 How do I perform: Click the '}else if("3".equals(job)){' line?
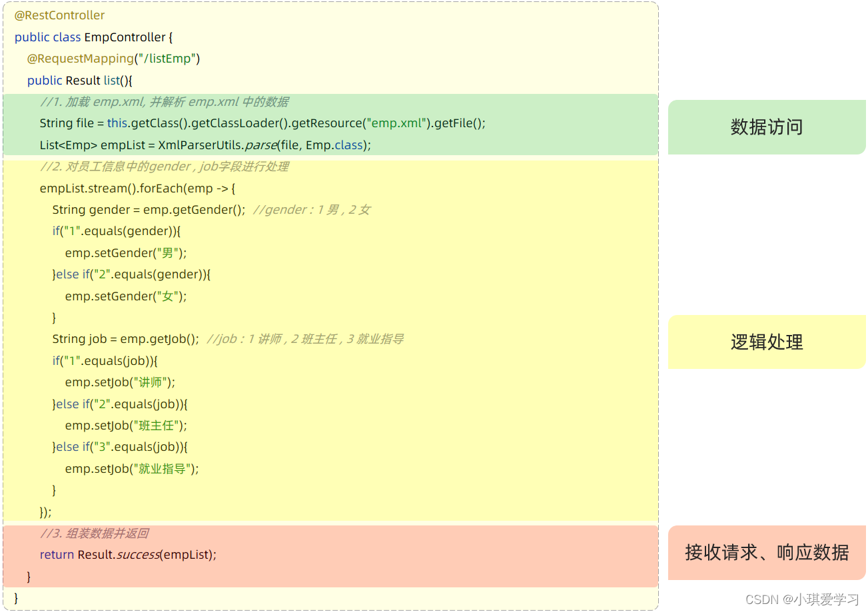[120, 447]
